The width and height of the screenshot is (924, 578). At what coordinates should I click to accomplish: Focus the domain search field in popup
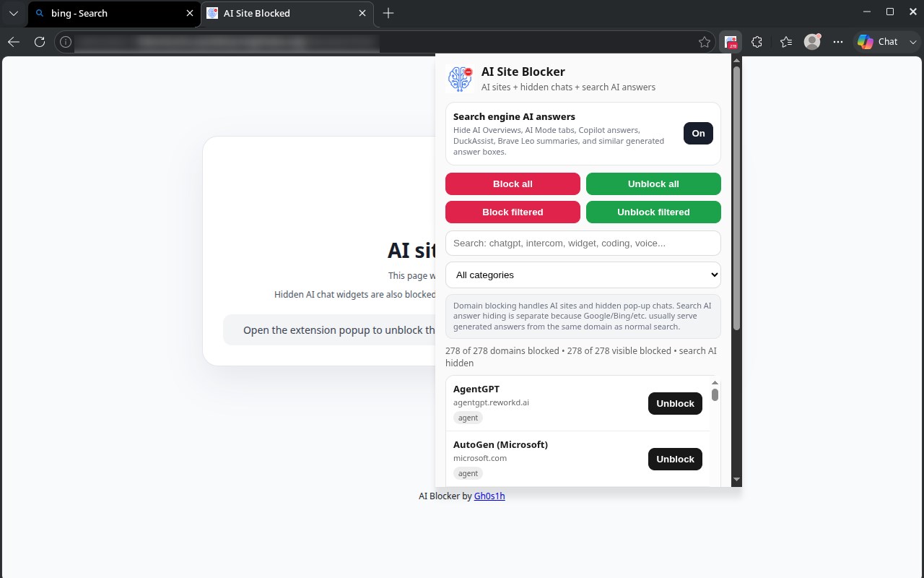(x=583, y=243)
